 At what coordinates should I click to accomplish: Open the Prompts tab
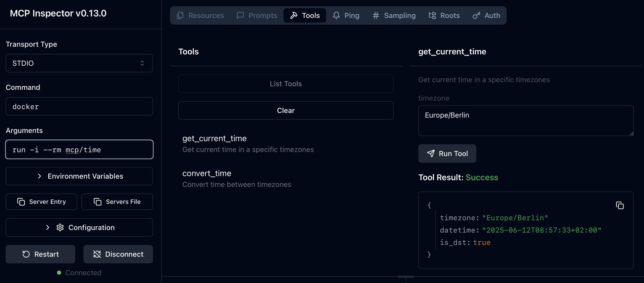pyautogui.click(x=257, y=15)
